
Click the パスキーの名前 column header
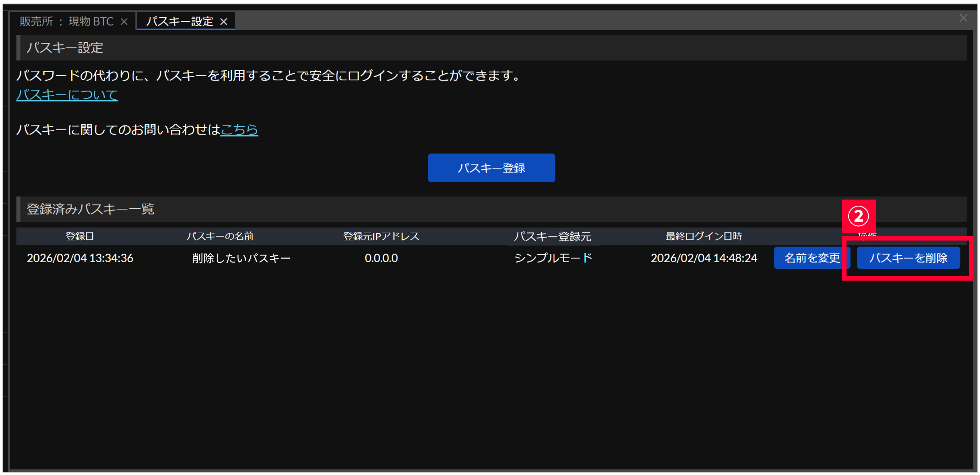click(219, 236)
